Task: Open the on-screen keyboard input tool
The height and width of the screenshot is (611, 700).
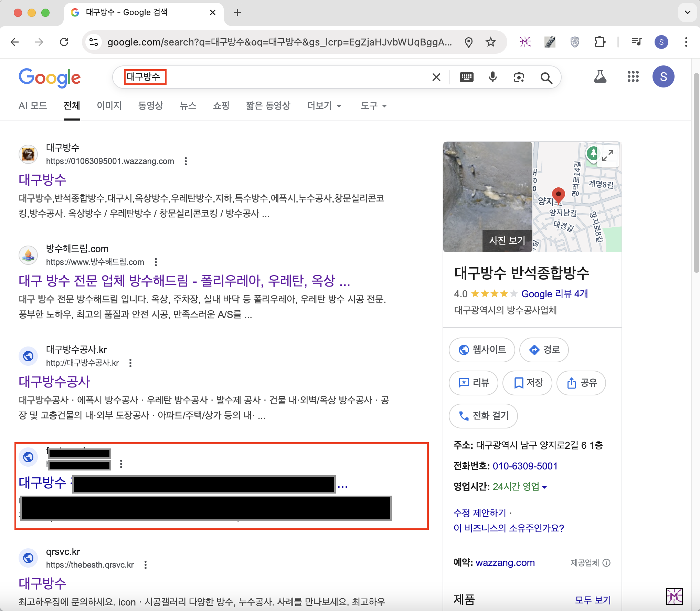Action: [466, 77]
